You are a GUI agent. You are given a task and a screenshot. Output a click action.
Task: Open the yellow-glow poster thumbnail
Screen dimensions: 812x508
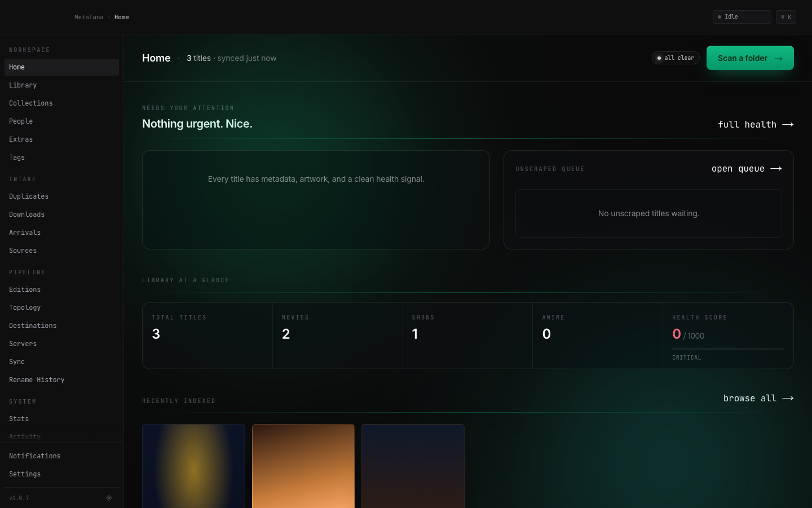click(x=193, y=466)
